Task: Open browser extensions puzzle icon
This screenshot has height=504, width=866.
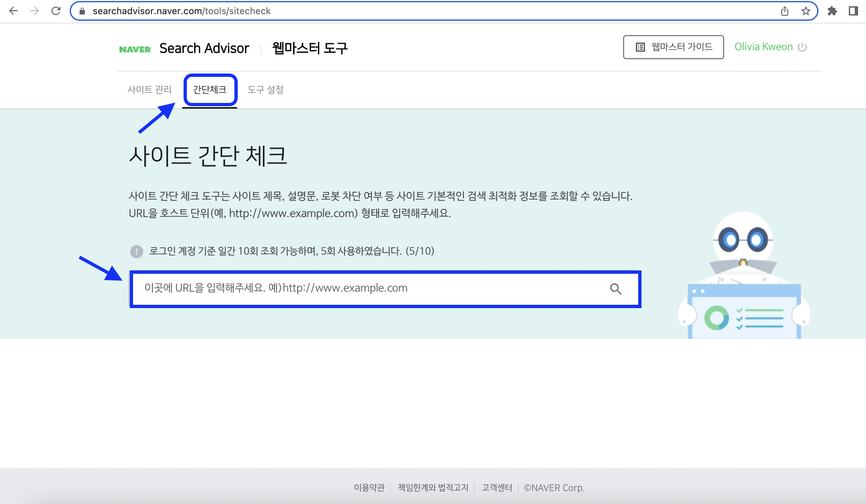Action: point(832,11)
